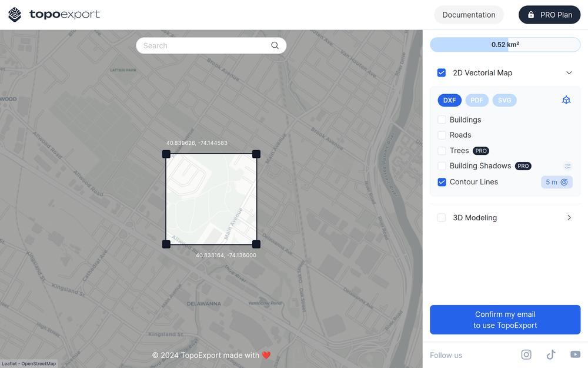Click top-right selection corner handle
588x368 pixels.
tap(256, 154)
